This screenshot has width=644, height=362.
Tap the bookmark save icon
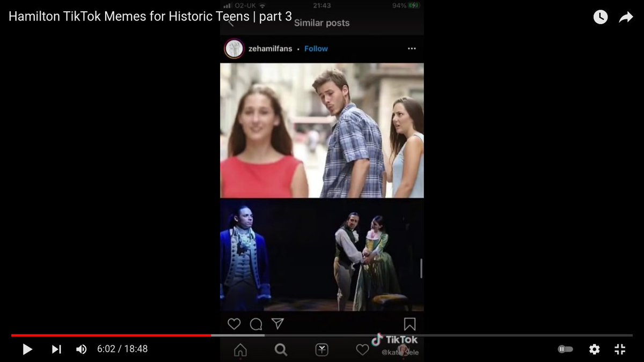pos(409,324)
